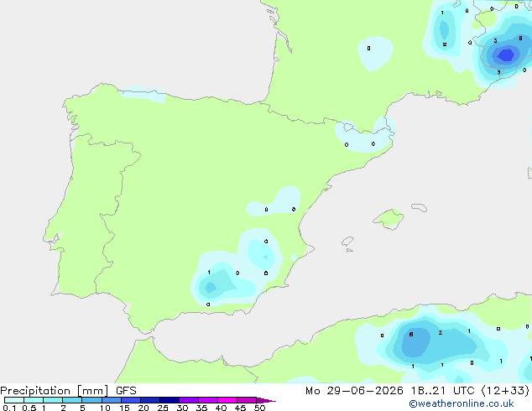Click the 35–40 mm violet legend swatch

click(x=208, y=400)
